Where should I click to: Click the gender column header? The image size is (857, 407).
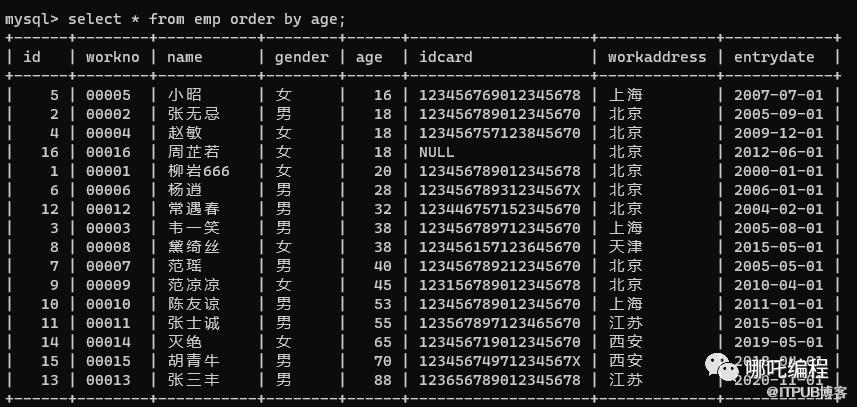coord(300,57)
